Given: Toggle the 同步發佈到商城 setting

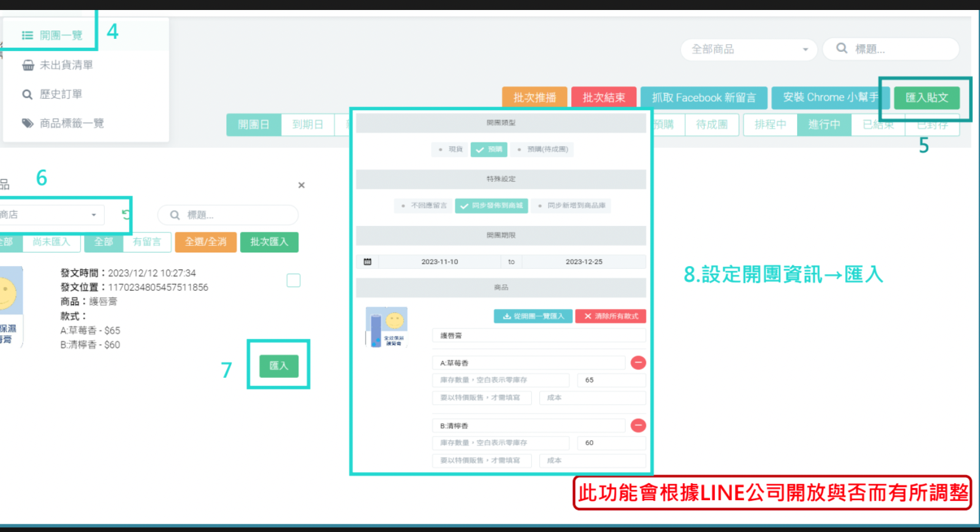Looking at the screenshot, I should 491,205.
